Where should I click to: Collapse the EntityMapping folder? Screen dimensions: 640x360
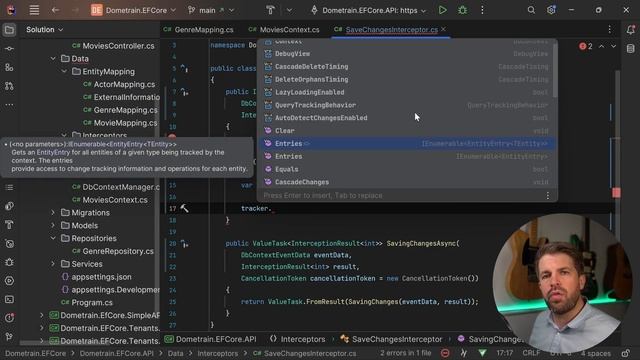[x=64, y=71]
